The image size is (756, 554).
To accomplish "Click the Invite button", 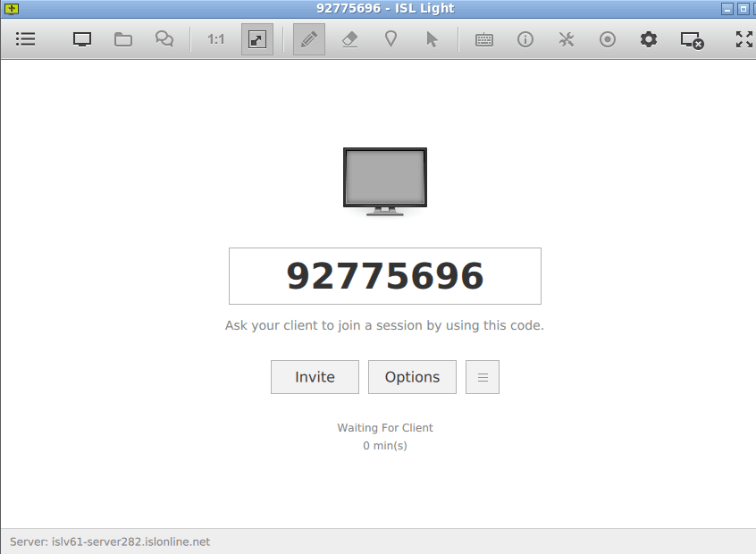I will click(x=315, y=377).
